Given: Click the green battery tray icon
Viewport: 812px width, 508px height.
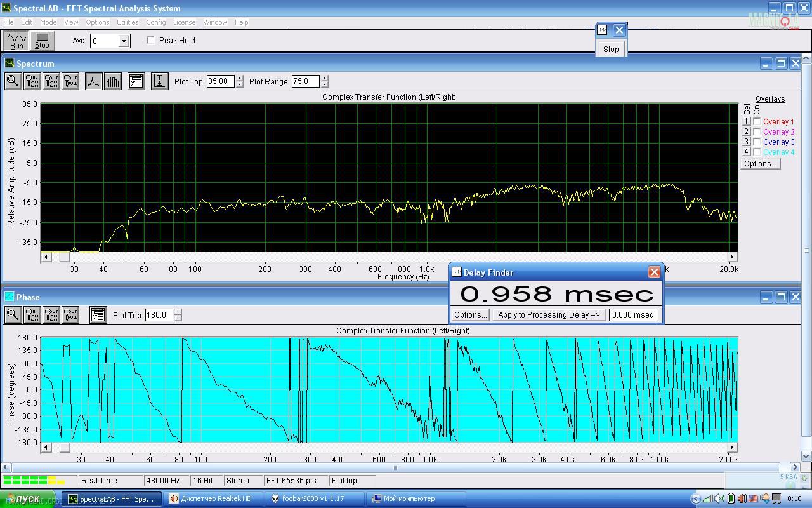Looking at the screenshot, I should pos(731,498).
